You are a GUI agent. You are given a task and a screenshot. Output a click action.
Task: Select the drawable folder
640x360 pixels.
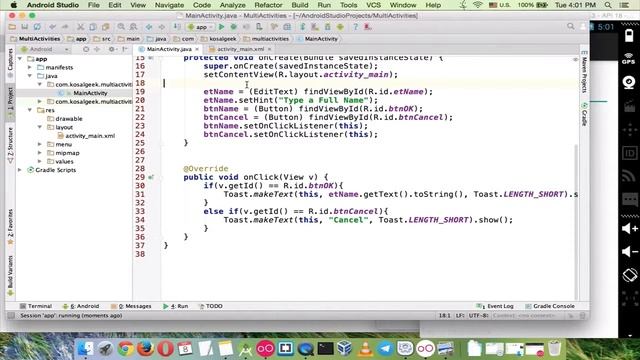[x=69, y=119]
